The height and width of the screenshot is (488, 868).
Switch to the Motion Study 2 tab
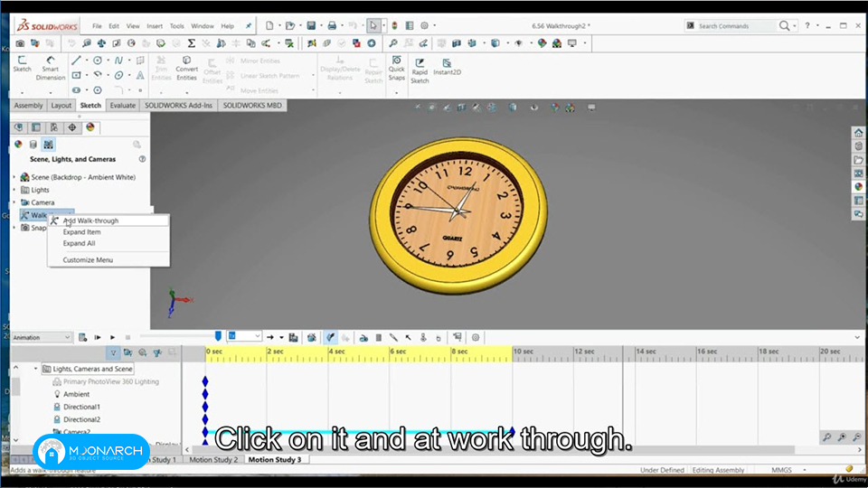pos(213,460)
